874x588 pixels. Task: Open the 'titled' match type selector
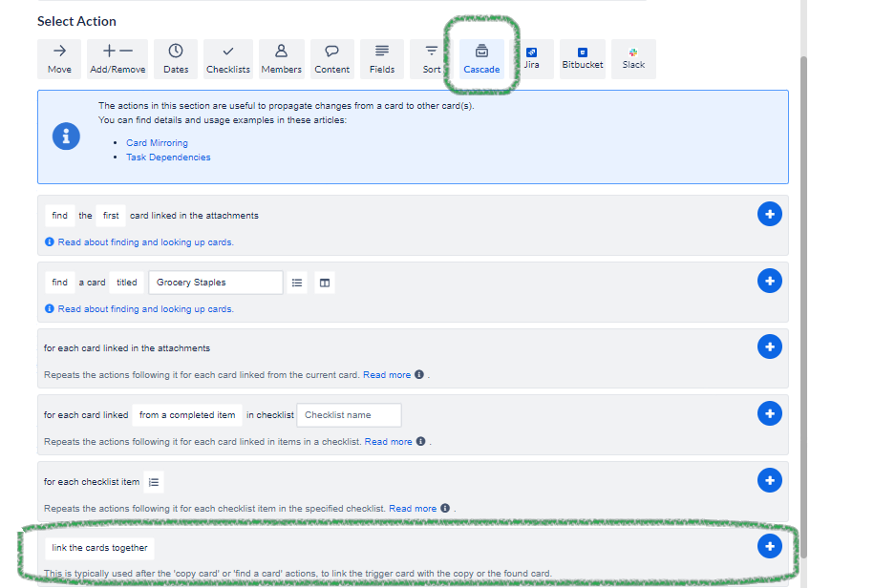coord(126,282)
